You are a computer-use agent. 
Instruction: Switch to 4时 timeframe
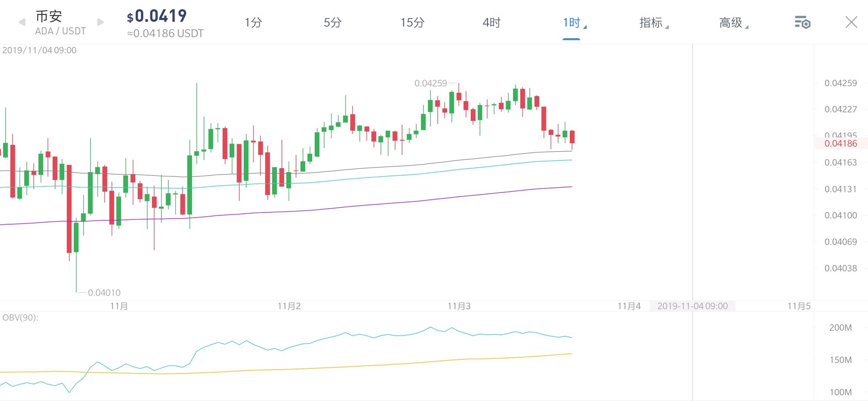(x=492, y=23)
